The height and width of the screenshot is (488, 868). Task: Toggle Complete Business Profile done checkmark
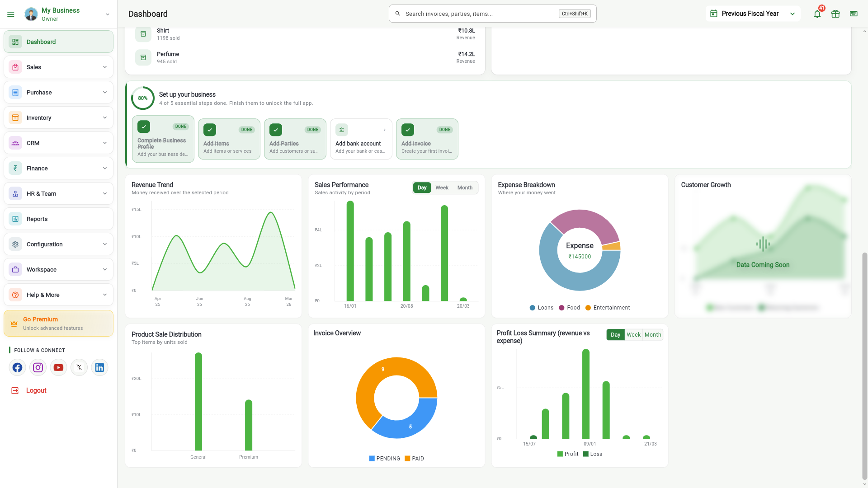click(x=144, y=127)
